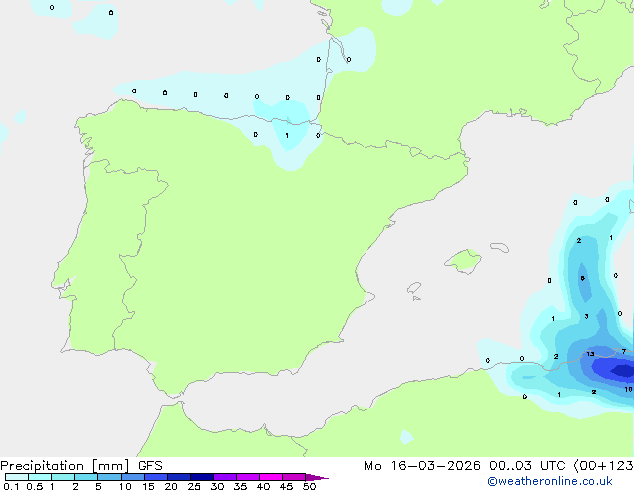This screenshot has width=634, height=490.
Task: Click the "3" precipitation value on the map
Action: [586, 316]
